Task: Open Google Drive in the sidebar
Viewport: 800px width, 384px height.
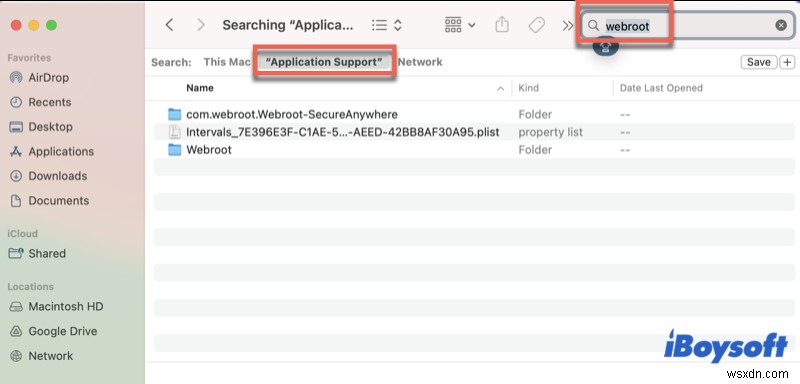Action: (53, 331)
